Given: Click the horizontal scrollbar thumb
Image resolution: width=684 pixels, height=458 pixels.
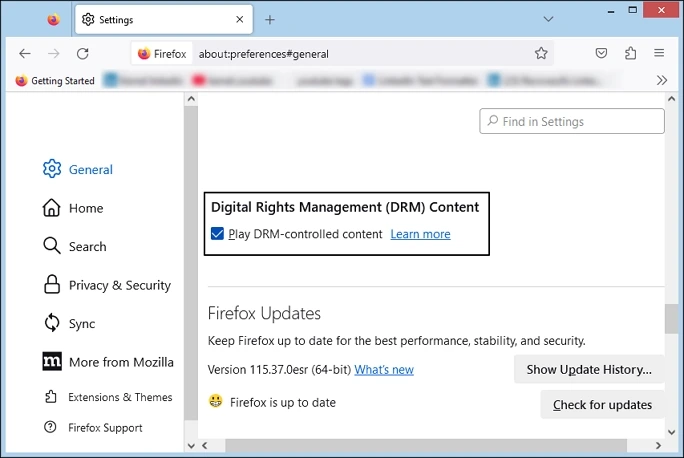Looking at the screenshot, I should point(426,445).
